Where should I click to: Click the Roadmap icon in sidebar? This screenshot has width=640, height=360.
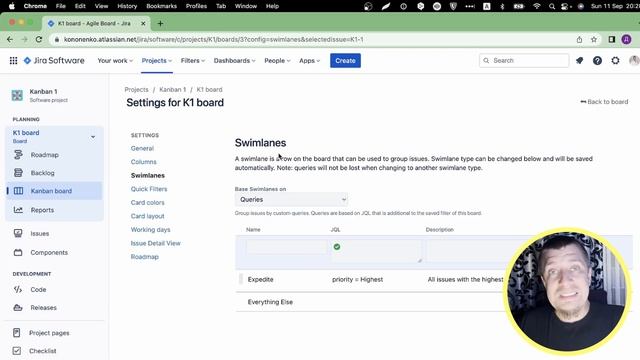(18, 155)
